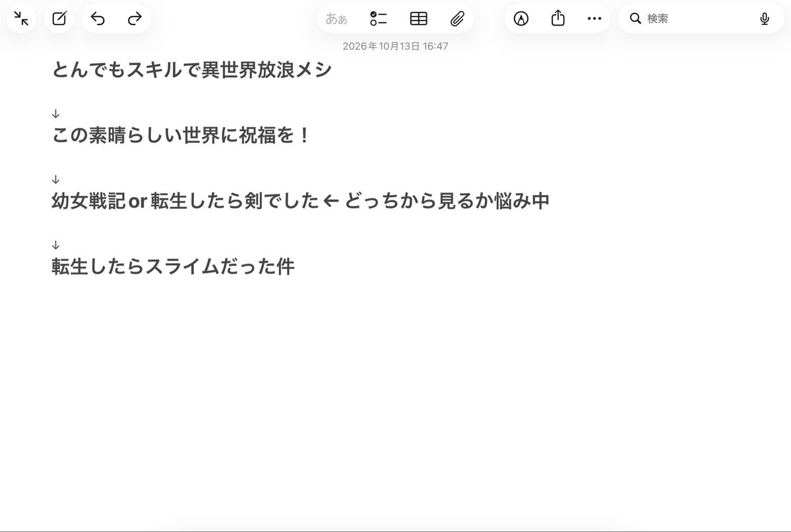The image size is (791, 532).
Task: Share the note
Action: coord(558,18)
